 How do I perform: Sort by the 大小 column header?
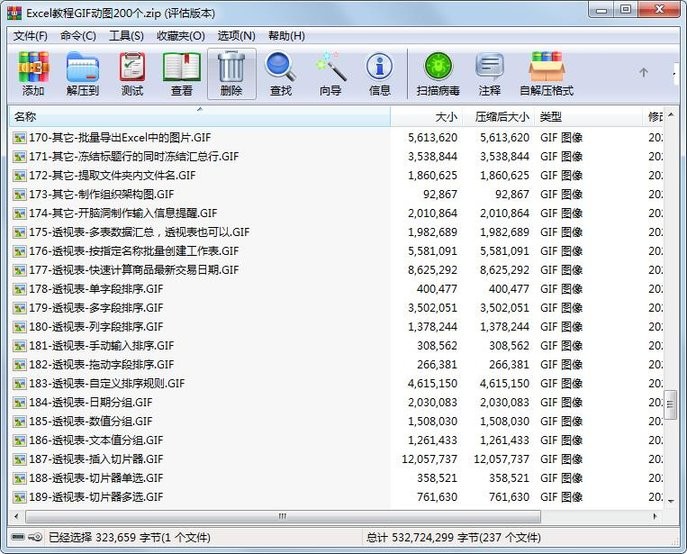point(426,117)
